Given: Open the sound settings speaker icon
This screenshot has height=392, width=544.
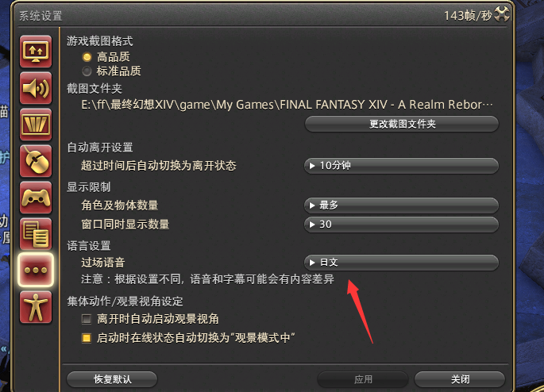Looking at the screenshot, I should pos(36,88).
